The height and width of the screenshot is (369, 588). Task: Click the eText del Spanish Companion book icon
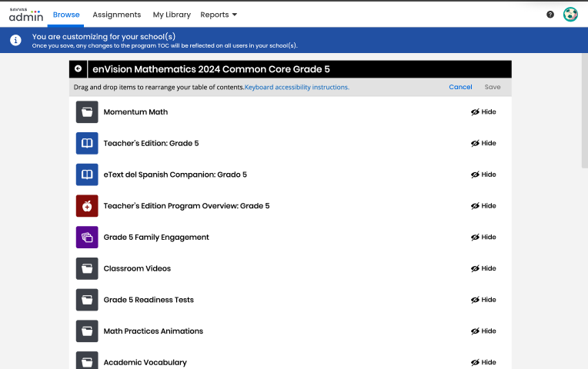87,175
